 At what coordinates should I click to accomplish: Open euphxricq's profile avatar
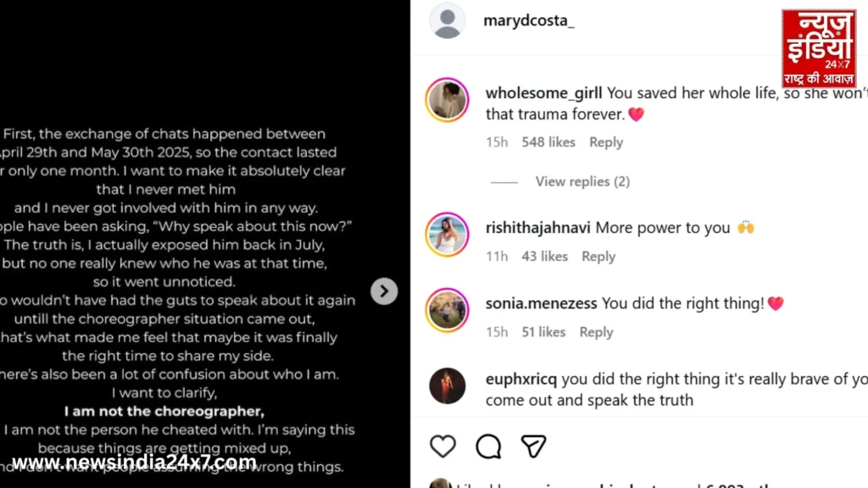(x=447, y=386)
